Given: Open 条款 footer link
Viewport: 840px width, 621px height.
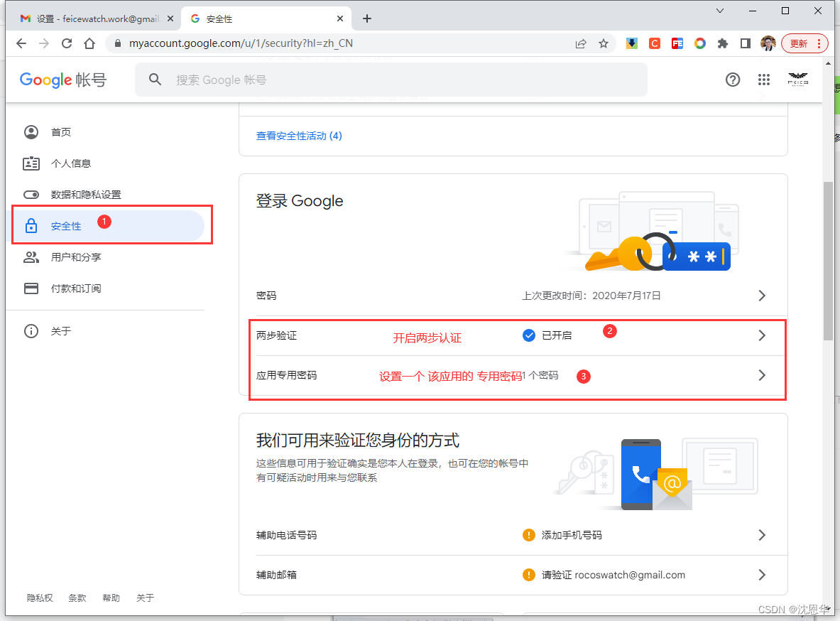Looking at the screenshot, I should [77, 598].
